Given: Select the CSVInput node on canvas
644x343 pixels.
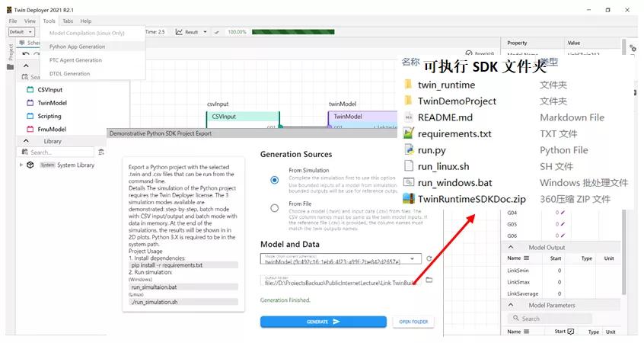Looking at the screenshot, I should coord(243,118).
